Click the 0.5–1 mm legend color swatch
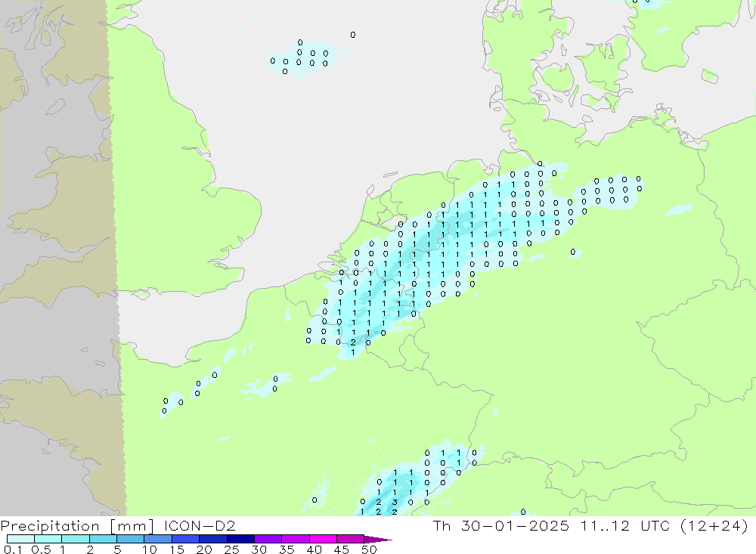756x554 pixels. [48, 539]
